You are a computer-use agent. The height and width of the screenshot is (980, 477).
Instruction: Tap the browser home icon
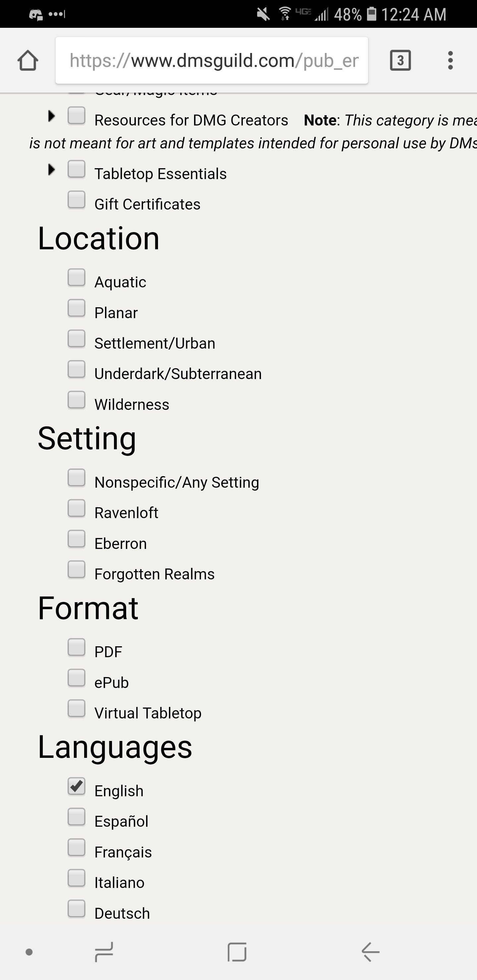(x=27, y=61)
